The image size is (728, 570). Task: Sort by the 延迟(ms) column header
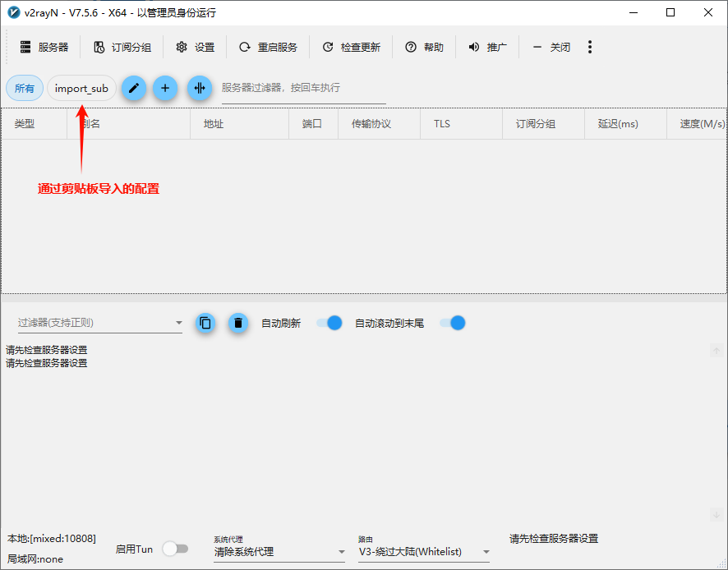pos(625,124)
